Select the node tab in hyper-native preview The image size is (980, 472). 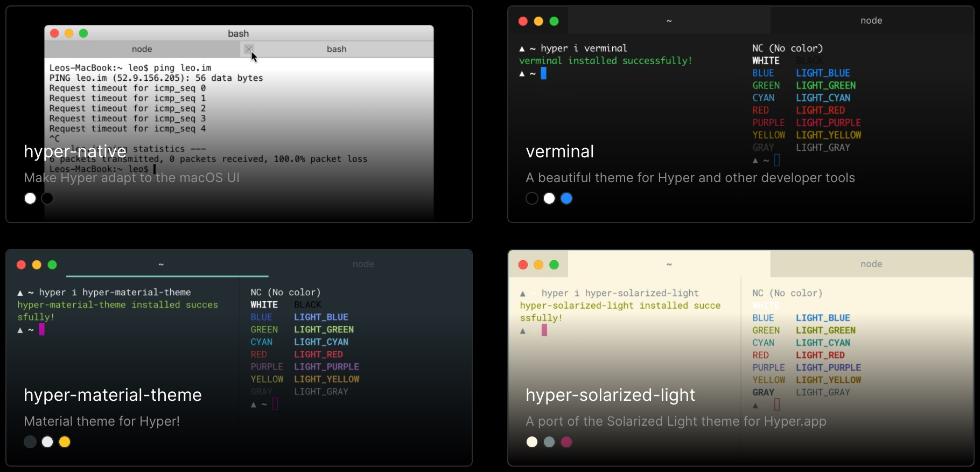(142, 49)
